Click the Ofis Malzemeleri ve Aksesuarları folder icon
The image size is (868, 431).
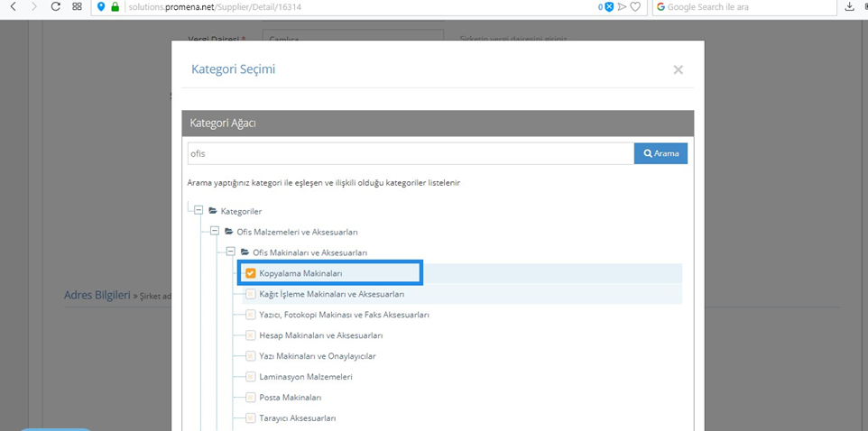[228, 231]
